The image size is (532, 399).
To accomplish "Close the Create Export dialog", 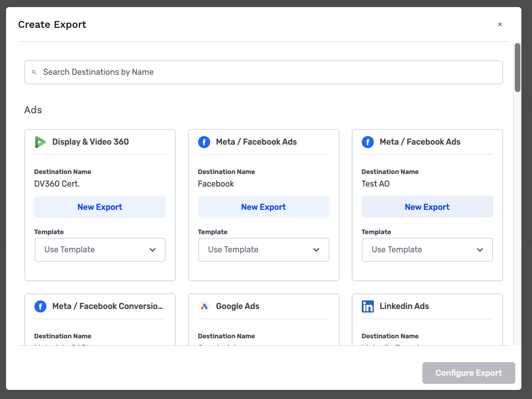I will pos(500,24).
